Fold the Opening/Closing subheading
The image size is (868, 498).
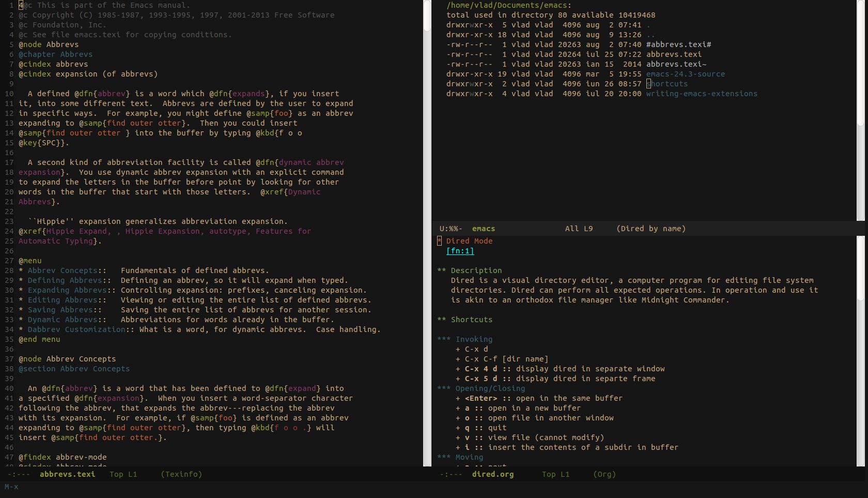(489, 388)
